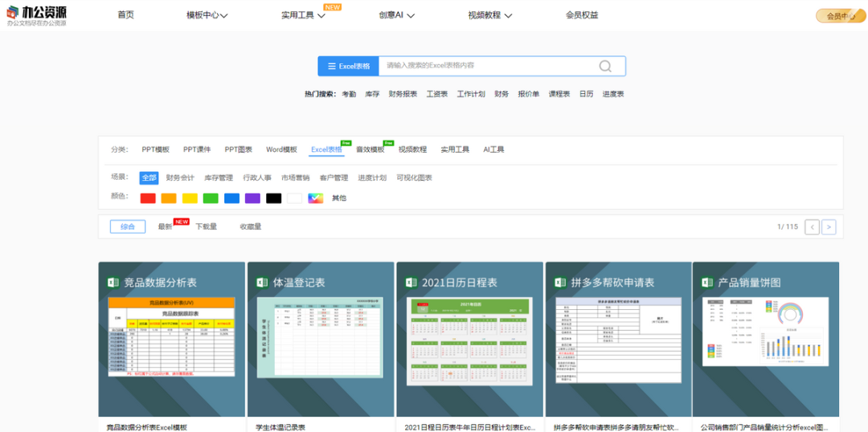Filter scene by 行政人事

click(257, 178)
